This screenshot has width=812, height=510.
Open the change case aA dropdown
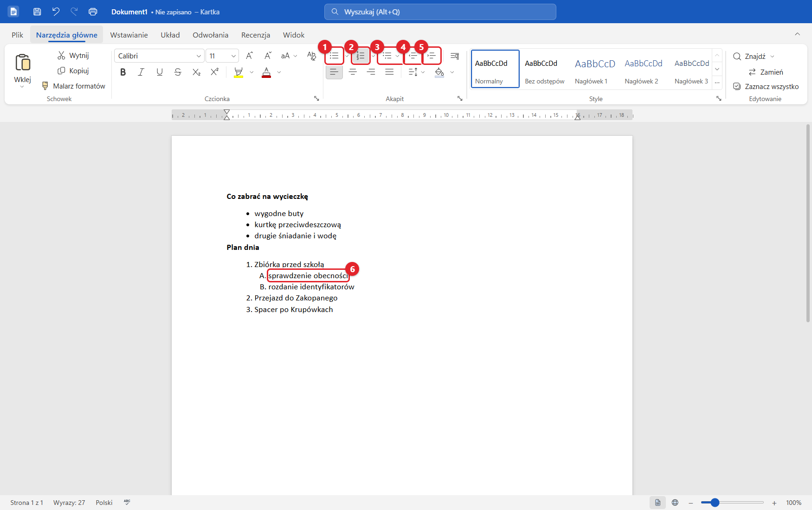(289, 56)
